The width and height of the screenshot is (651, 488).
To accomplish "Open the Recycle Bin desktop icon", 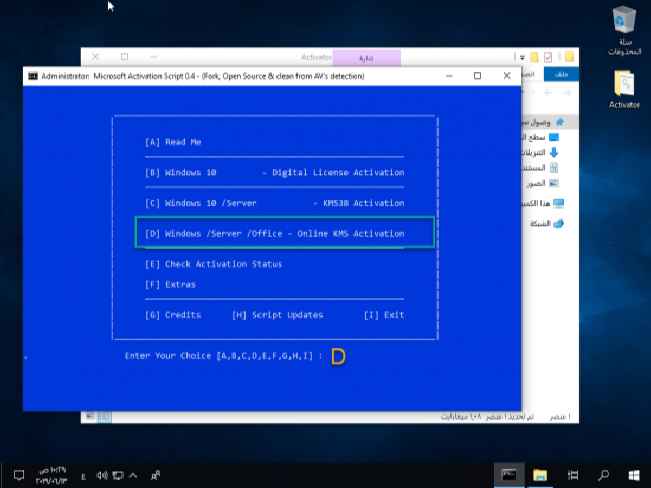I will coord(623,22).
